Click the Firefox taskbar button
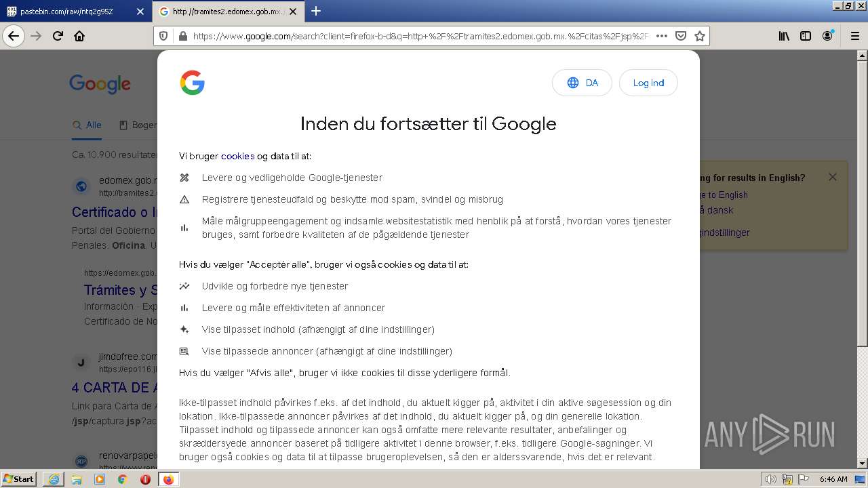 (168, 479)
